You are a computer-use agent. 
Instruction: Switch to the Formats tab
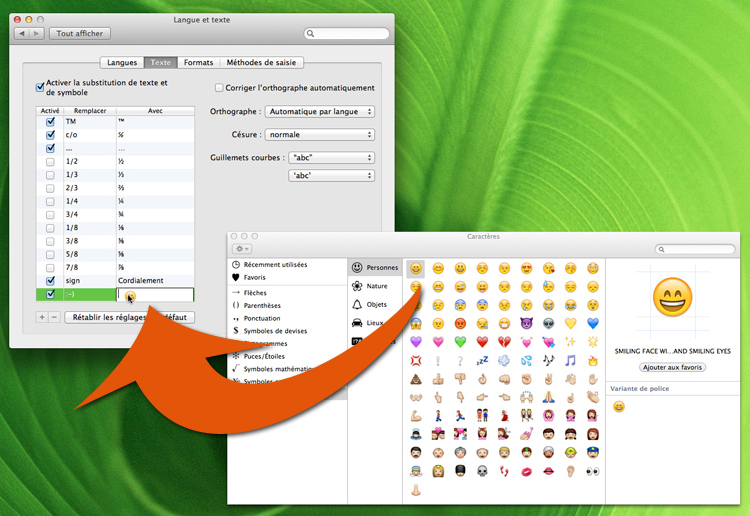coord(198,62)
